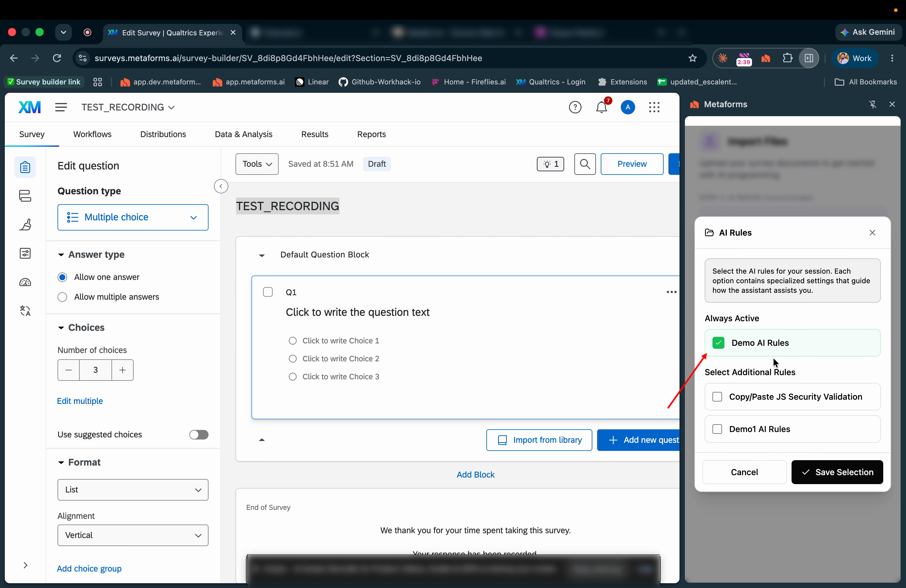Image resolution: width=906 pixels, height=588 pixels.
Task: Collapse the Default Question Block
Action: tap(262, 255)
